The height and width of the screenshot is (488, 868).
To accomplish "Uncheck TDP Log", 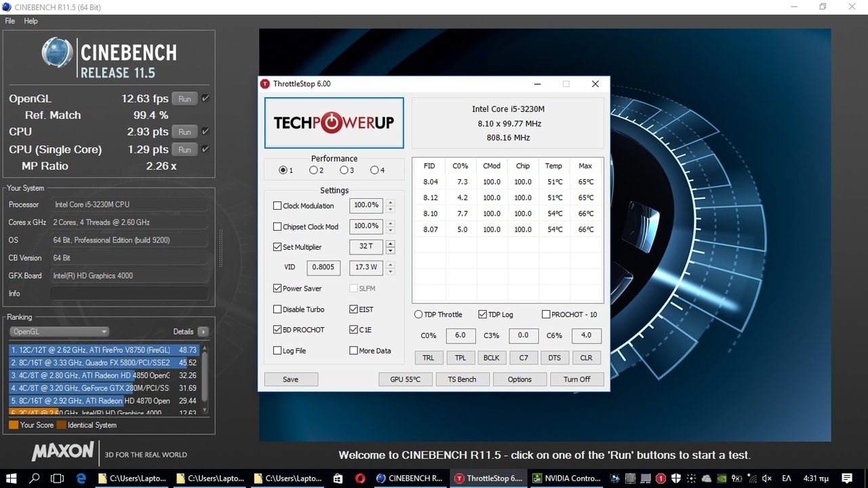I will [483, 314].
